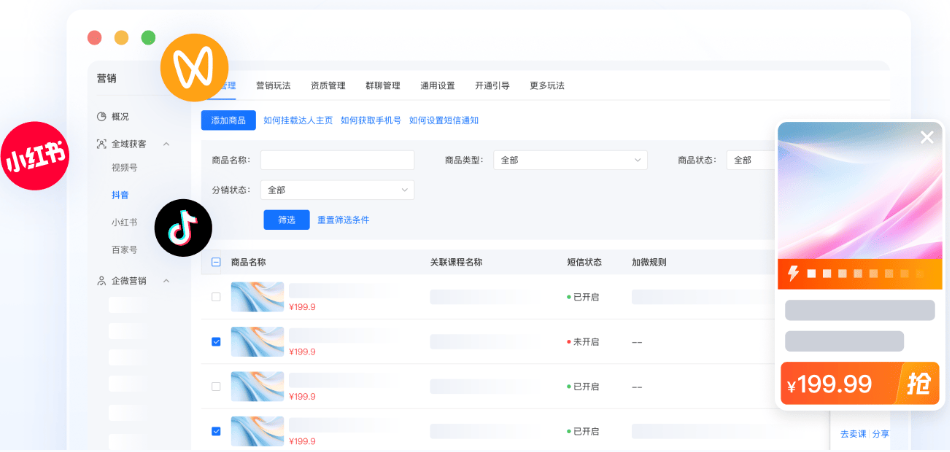Click the third row product thumbnail
The image size is (950, 452).
[257, 387]
